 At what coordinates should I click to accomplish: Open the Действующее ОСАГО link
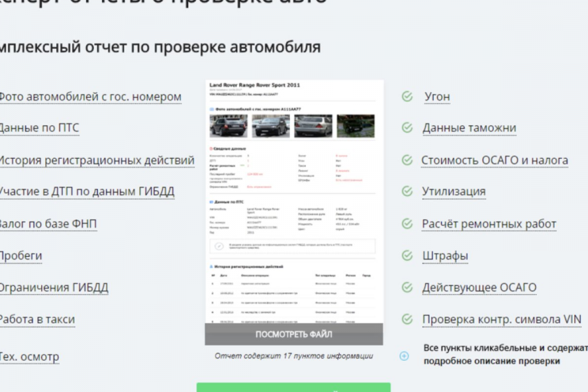coord(480,287)
